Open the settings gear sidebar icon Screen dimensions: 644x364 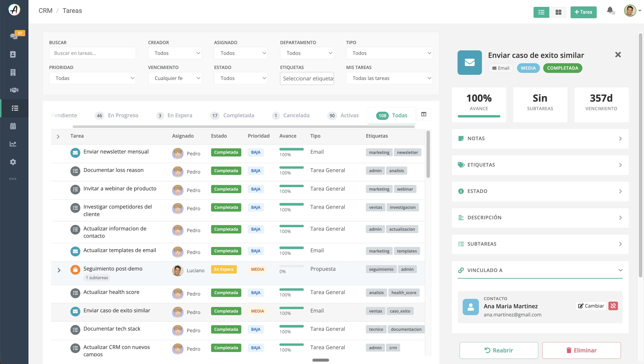[13, 162]
